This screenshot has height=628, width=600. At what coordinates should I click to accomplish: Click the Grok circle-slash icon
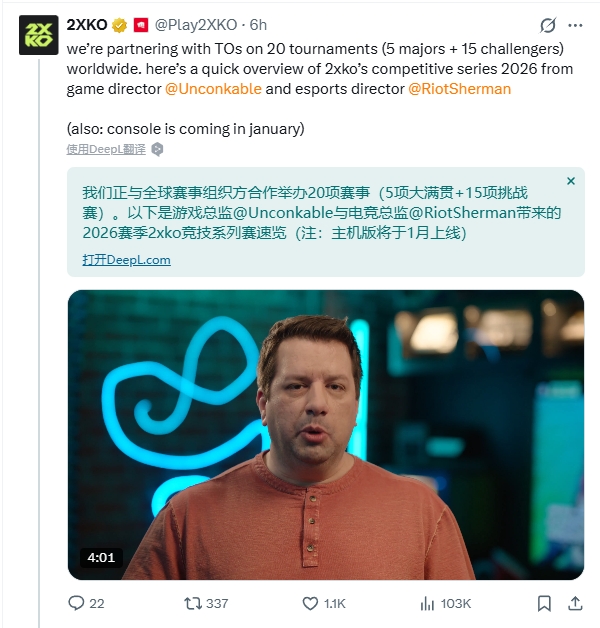[548, 26]
